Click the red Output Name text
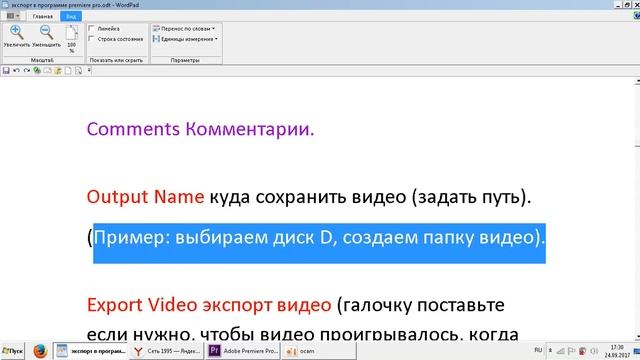 point(145,197)
